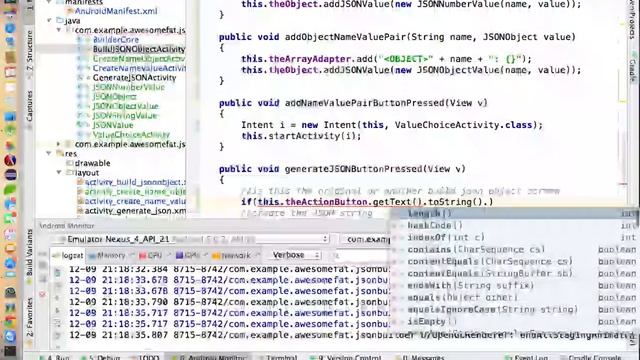Open the 7: Structure tool window
The height and width of the screenshot is (360, 640).
[x=29, y=51]
